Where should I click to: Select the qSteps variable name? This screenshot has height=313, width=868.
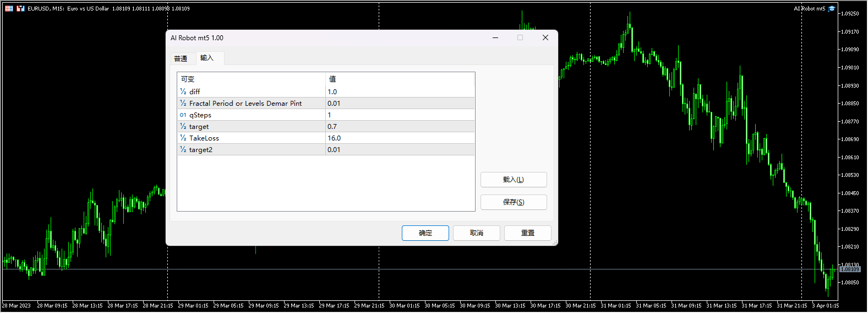coord(200,115)
